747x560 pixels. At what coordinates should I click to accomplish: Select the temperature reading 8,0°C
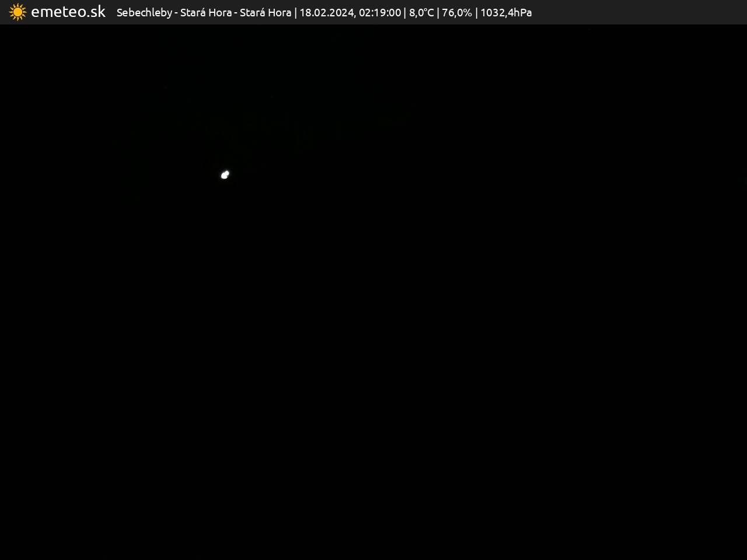421,13
